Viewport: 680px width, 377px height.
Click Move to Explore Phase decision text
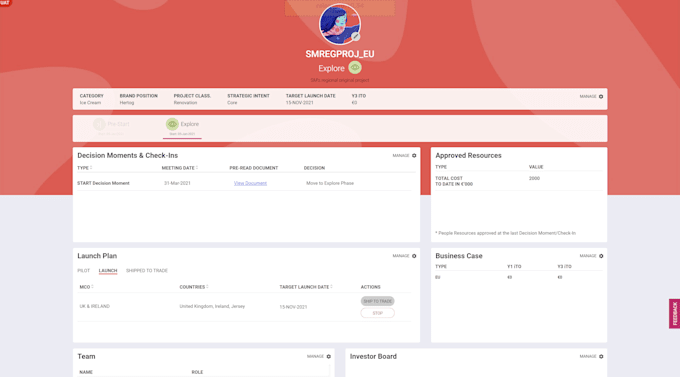(x=330, y=183)
